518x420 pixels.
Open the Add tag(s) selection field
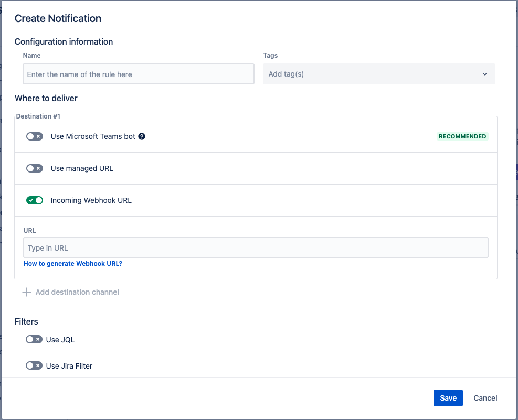pos(367,74)
